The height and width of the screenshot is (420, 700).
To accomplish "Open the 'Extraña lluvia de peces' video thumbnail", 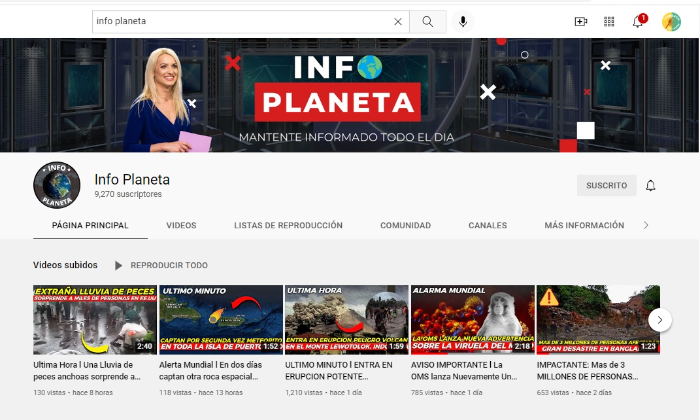I will [95, 320].
